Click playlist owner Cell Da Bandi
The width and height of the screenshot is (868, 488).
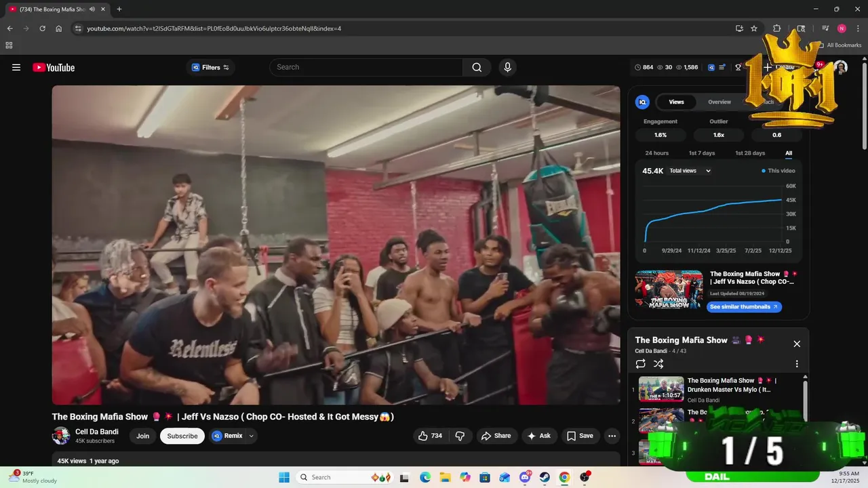click(650, 351)
